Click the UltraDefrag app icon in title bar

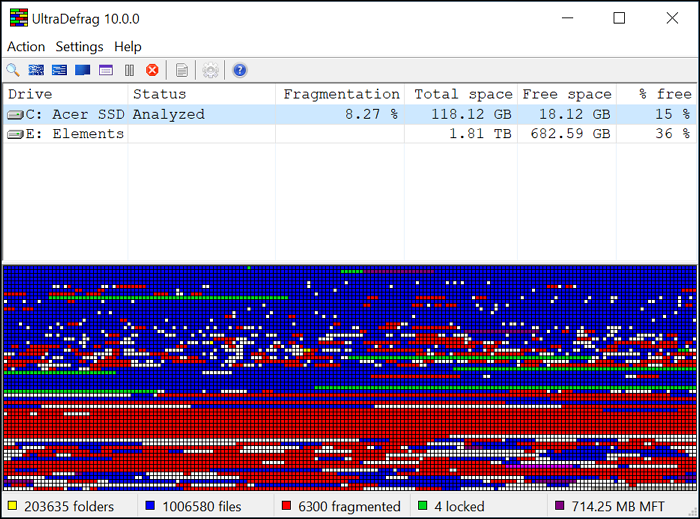tap(19, 18)
